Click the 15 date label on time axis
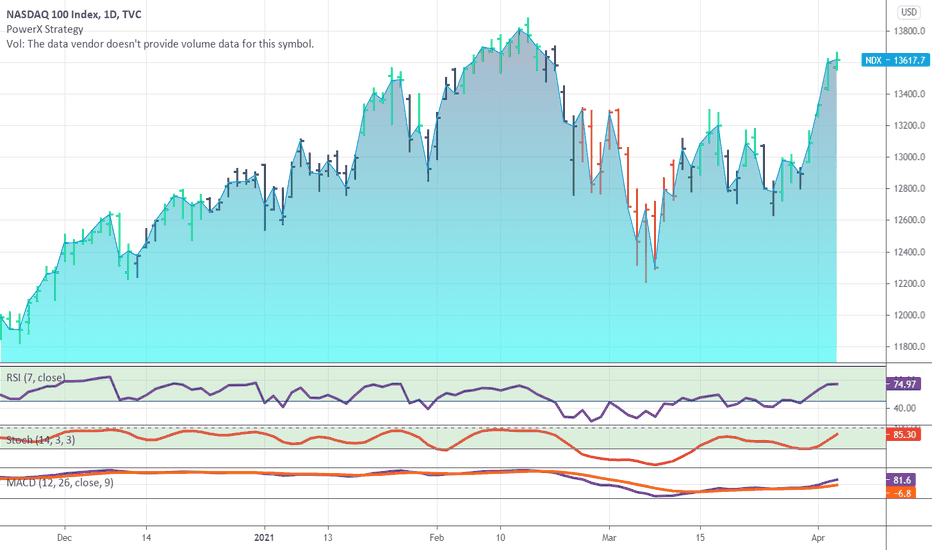This screenshot has width=932, height=550. pyautogui.click(x=700, y=538)
